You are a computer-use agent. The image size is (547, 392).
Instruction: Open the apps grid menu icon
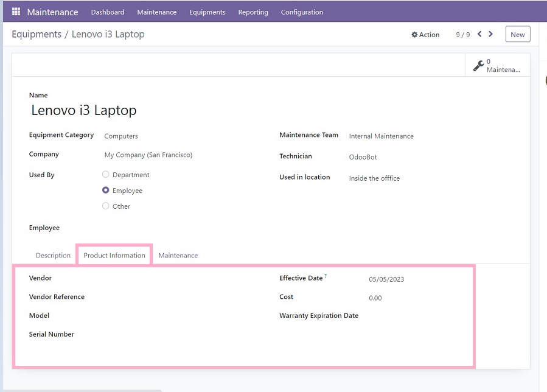(16, 12)
